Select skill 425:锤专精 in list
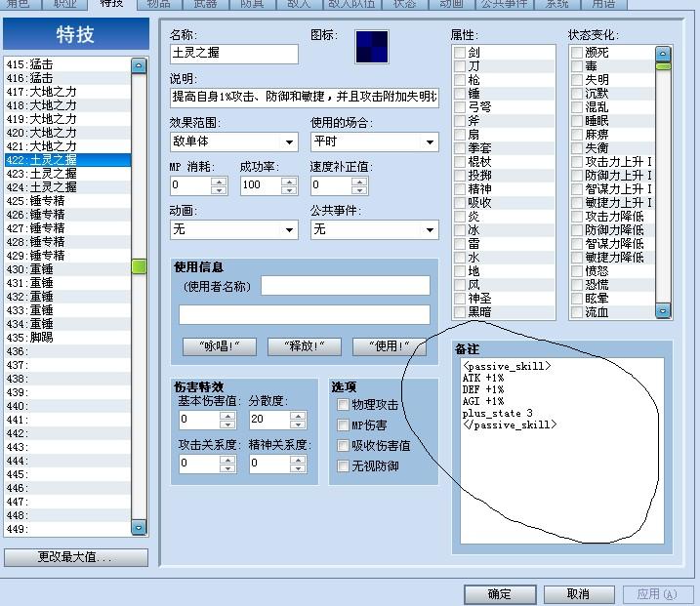The image size is (700, 606). (x=67, y=201)
